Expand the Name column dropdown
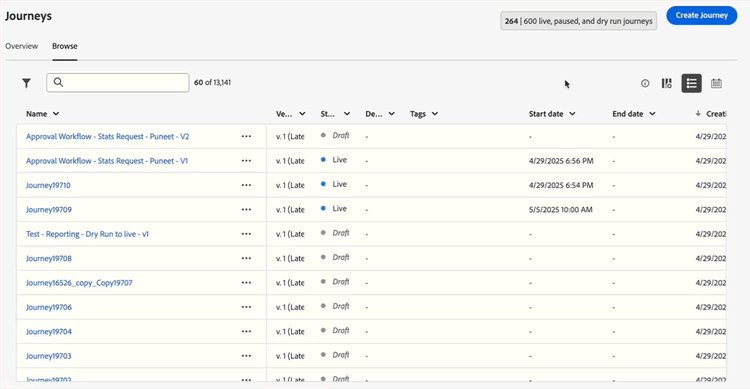This screenshot has width=750, height=389. (x=56, y=114)
